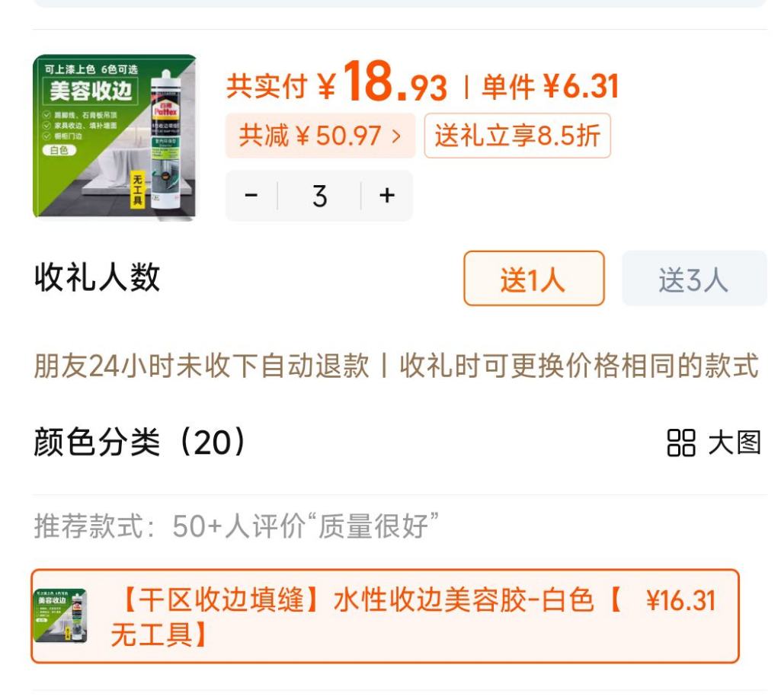Click the 推荐款式 review summary text
The height and width of the screenshot is (700, 781).
[x=236, y=526]
